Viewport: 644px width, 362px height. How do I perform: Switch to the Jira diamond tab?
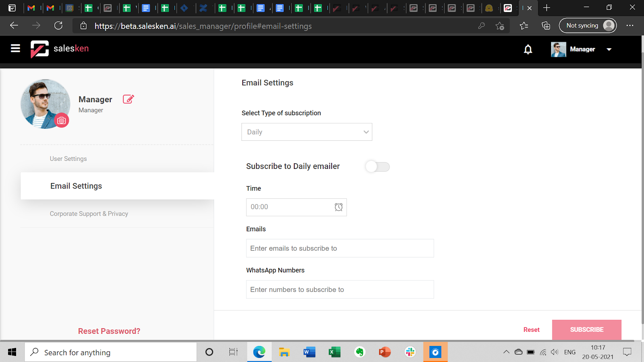tap(184, 8)
